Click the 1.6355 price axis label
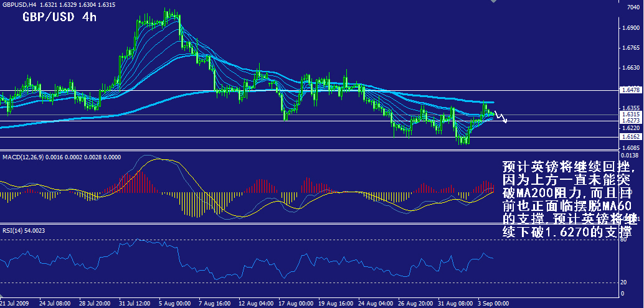The width and height of the screenshot is (644, 308). (x=630, y=108)
